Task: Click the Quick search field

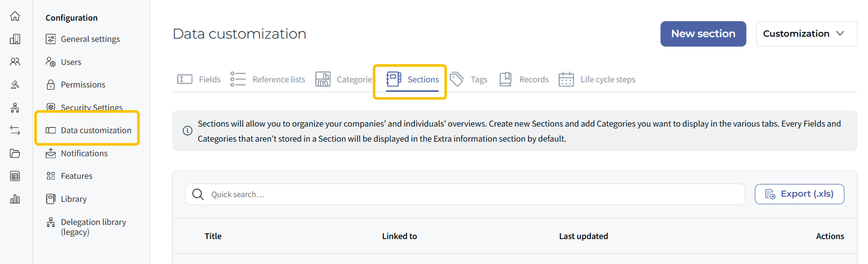Action: pyautogui.click(x=465, y=194)
